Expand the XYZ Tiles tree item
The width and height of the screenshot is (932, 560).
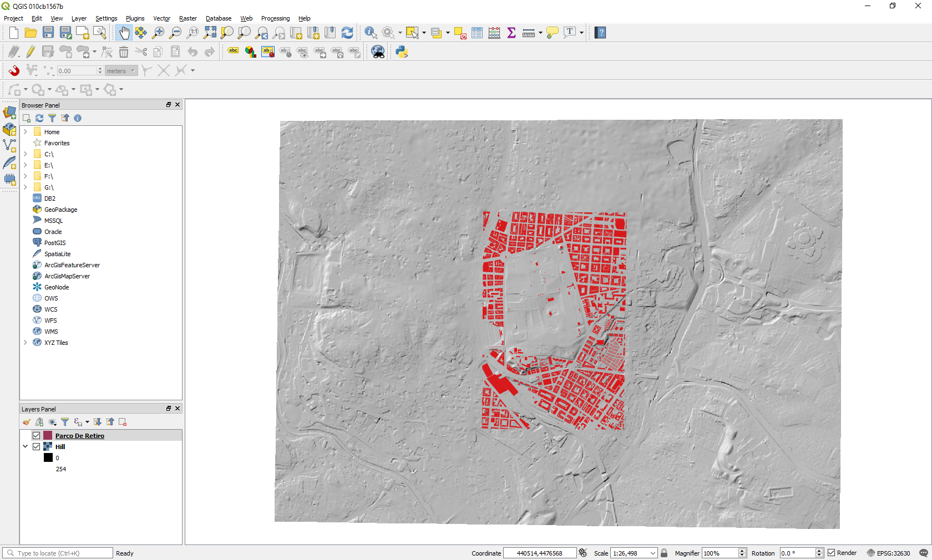tap(26, 343)
